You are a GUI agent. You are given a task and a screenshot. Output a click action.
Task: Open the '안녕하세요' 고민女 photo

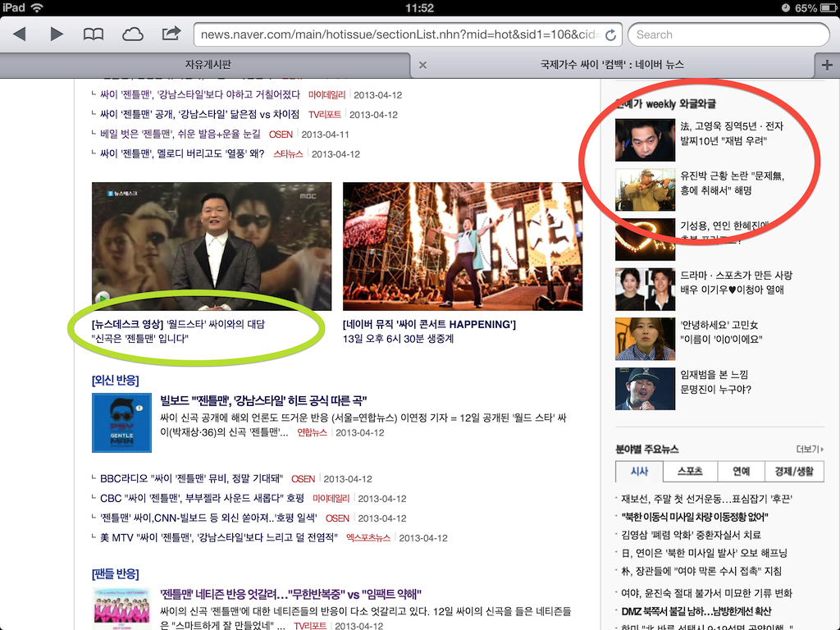point(645,339)
